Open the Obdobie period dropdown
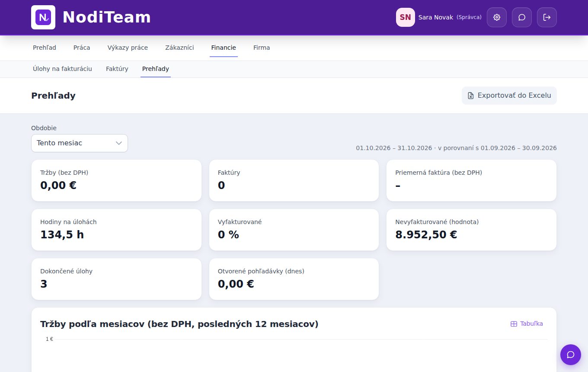 click(x=80, y=143)
